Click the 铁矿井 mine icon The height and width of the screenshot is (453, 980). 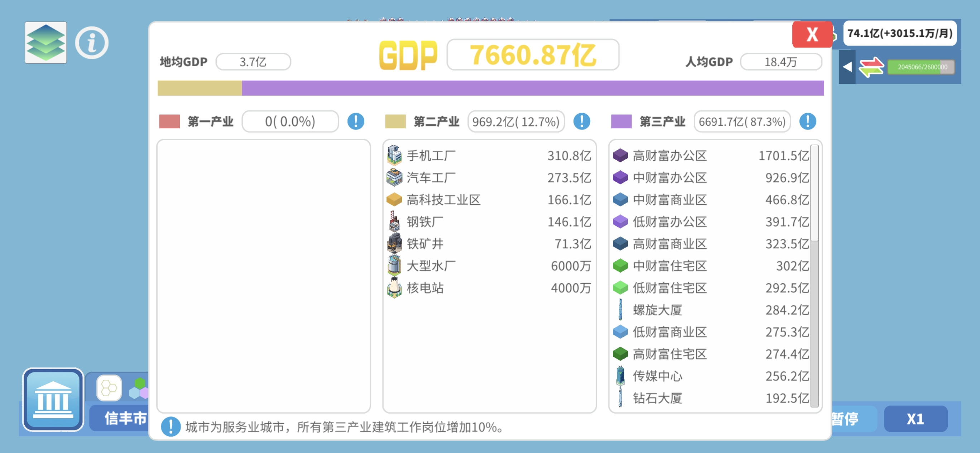point(394,243)
